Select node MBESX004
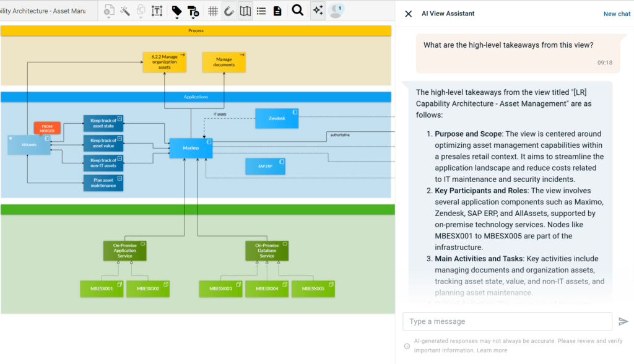This screenshot has width=634, height=364. (x=267, y=288)
